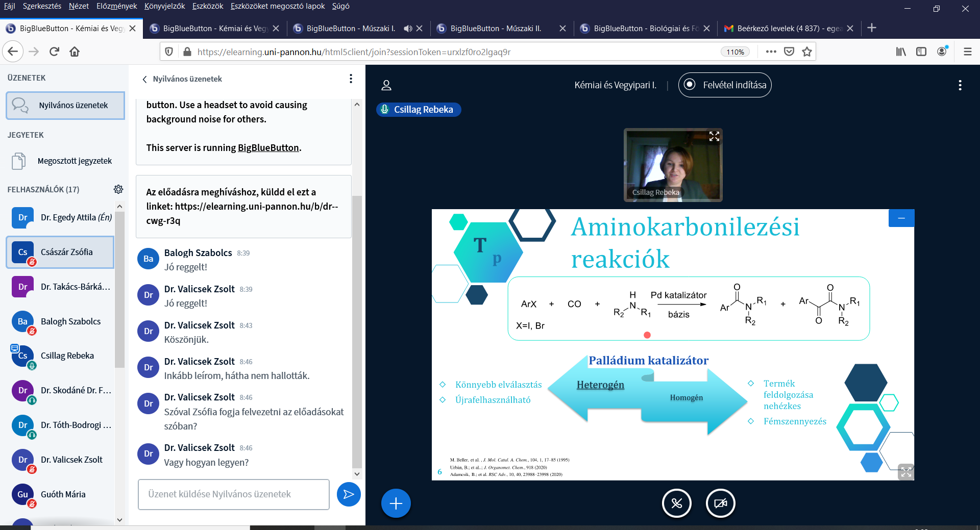This screenshot has height=530, width=980.
Task: Open the blue plus actions button
Action: pyautogui.click(x=396, y=503)
